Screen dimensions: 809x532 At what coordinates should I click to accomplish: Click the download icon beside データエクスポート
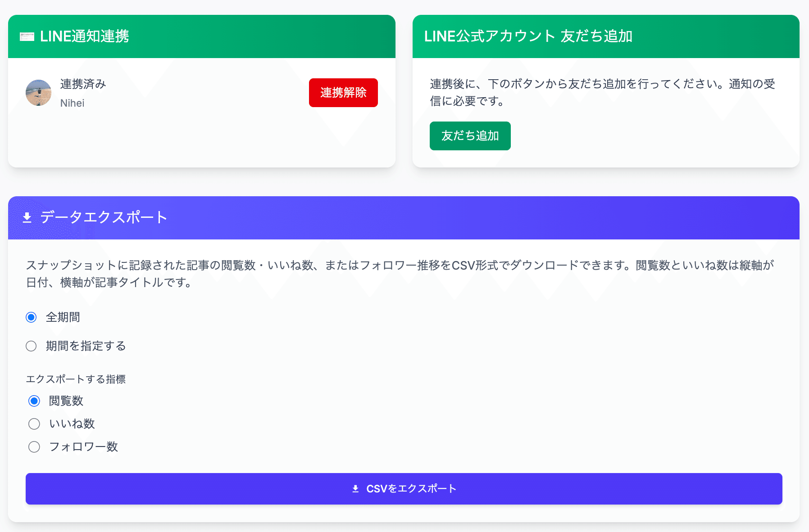click(x=27, y=218)
